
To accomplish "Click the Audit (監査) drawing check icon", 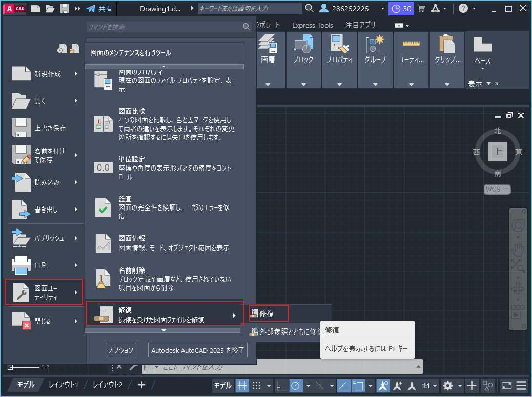I will pyautogui.click(x=104, y=207).
